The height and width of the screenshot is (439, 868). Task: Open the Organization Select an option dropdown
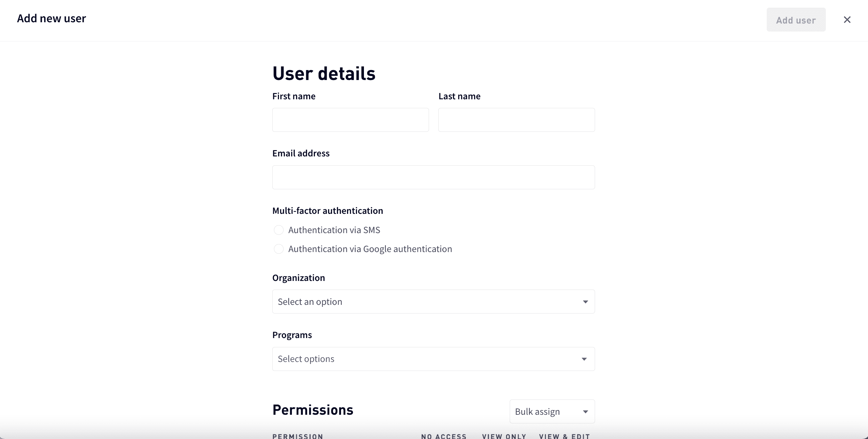[x=433, y=302]
